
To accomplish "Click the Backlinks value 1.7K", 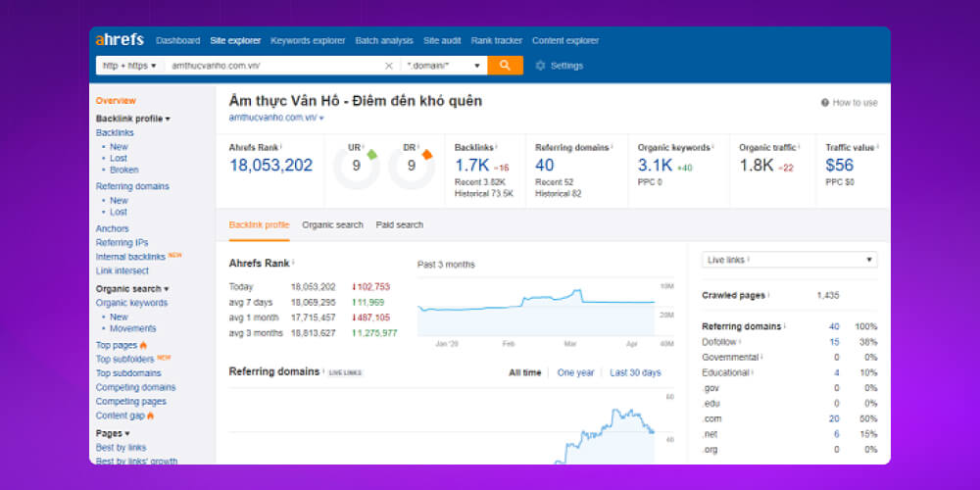I will (472, 166).
